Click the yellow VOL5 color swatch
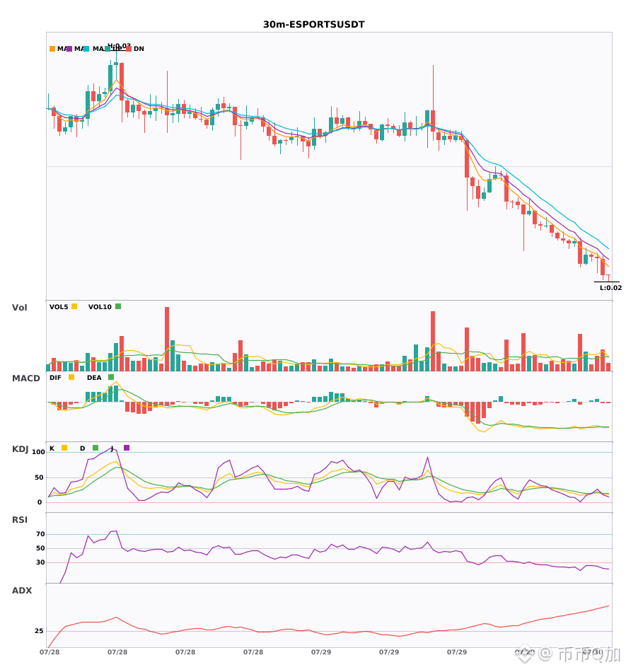The width and height of the screenshot is (626, 672). pos(74,306)
